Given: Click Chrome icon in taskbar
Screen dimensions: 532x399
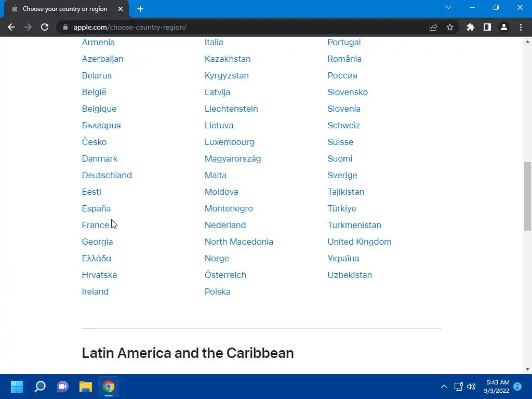Looking at the screenshot, I should (x=109, y=387).
